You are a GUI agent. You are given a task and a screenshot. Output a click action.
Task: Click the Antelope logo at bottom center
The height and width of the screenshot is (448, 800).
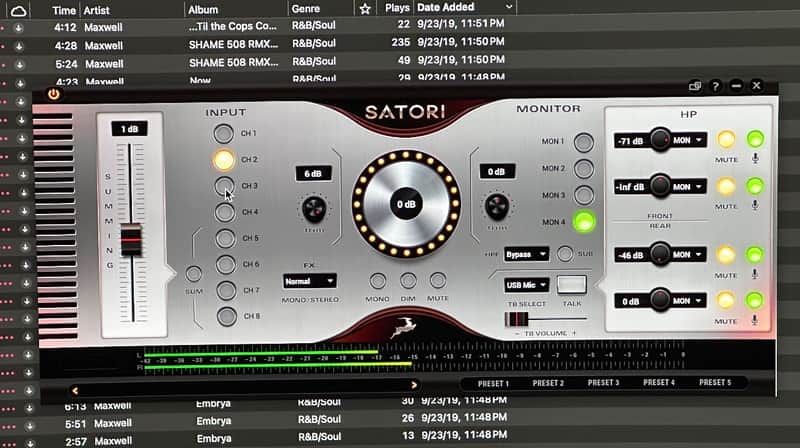pos(403,327)
